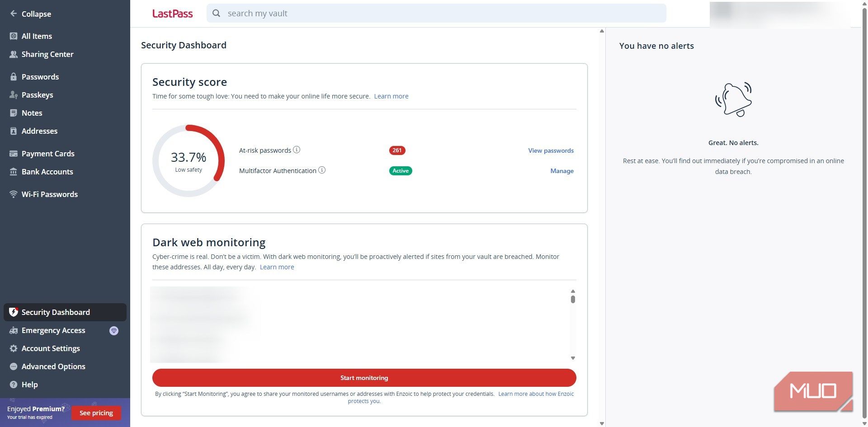Click the See pricing button
This screenshot has height=427, width=868.
tap(96, 413)
